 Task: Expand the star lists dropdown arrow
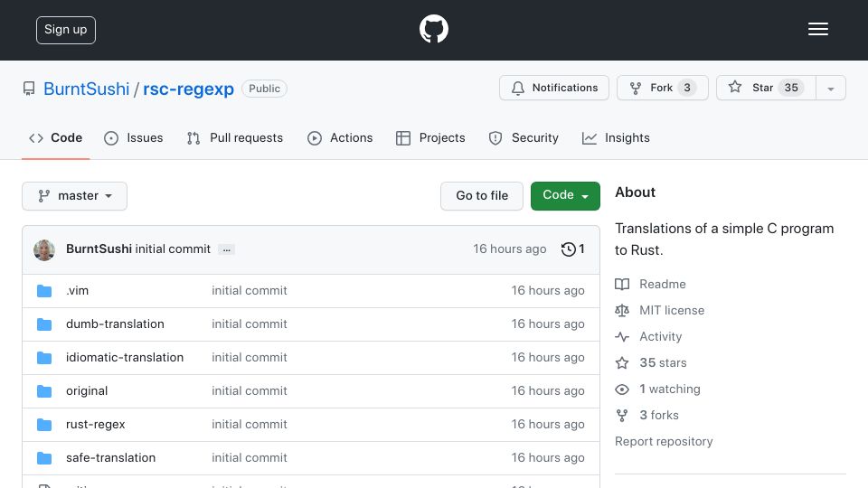pos(830,89)
